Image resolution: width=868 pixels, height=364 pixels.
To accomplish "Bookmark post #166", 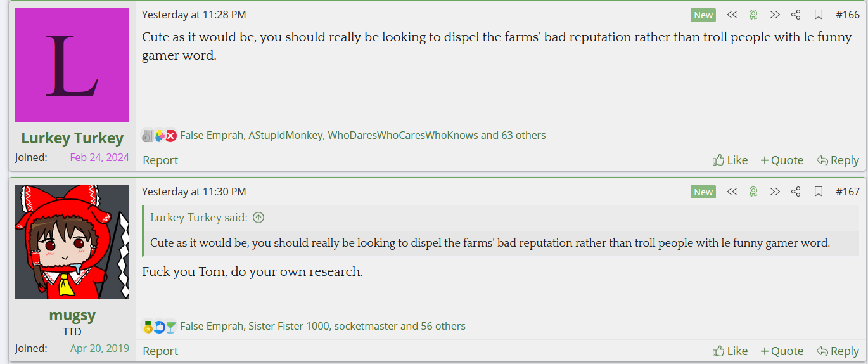I will point(818,15).
